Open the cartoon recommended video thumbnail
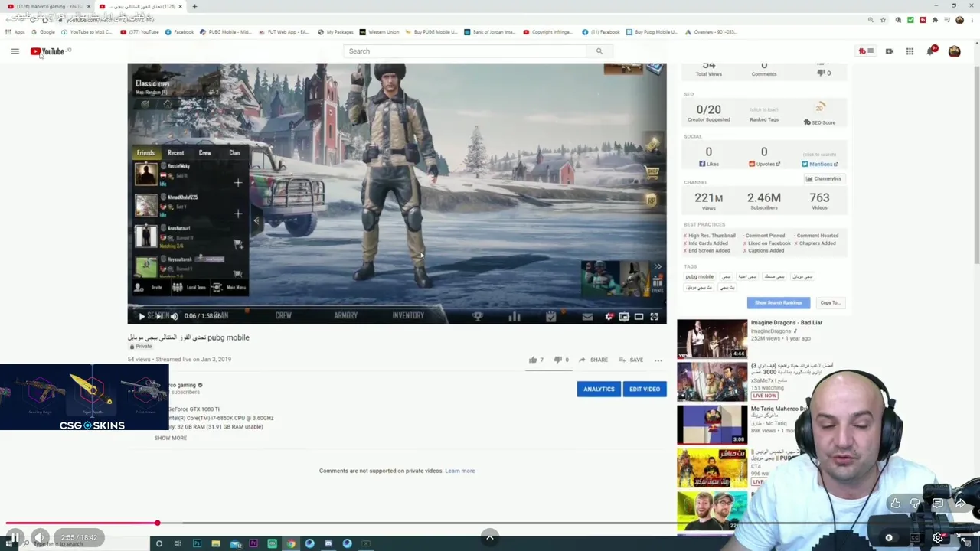Screen dimensions: 980x551 click(712, 425)
